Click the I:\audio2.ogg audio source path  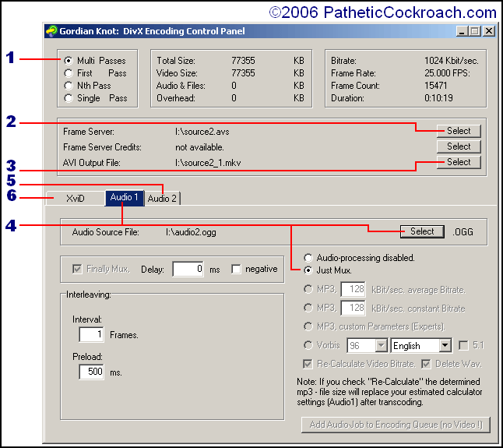pos(191,232)
